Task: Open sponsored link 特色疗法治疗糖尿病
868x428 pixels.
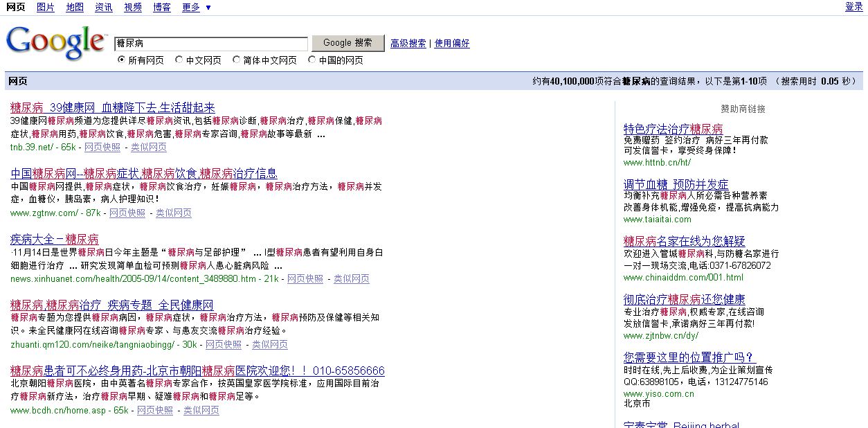Action: (673, 129)
